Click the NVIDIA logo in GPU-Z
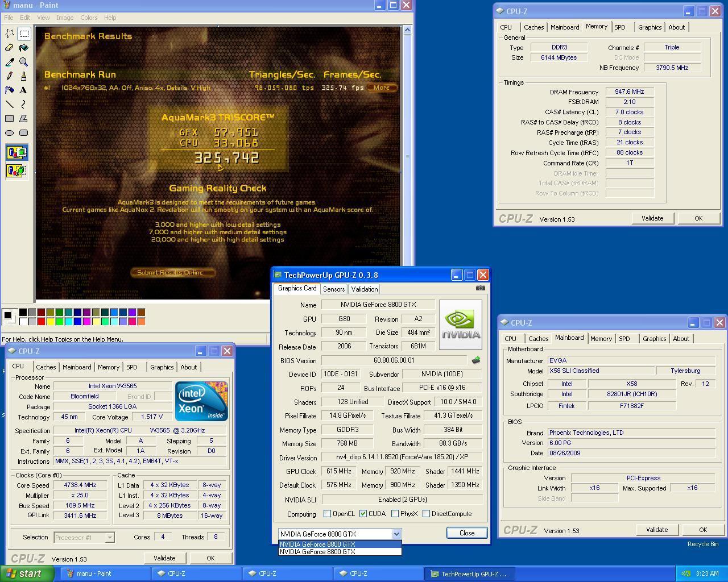This screenshot has width=728, height=582. pyautogui.click(x=461, y=325)
